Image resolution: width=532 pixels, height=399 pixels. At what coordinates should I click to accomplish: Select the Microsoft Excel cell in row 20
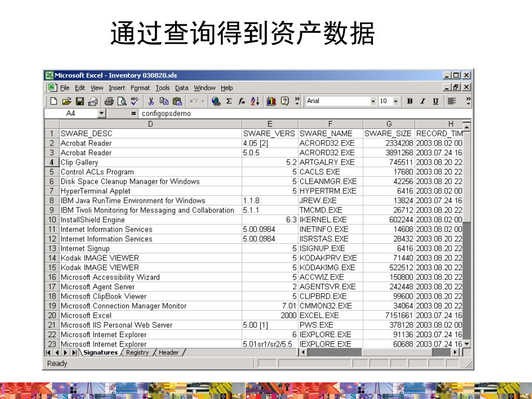coord(151,315)
